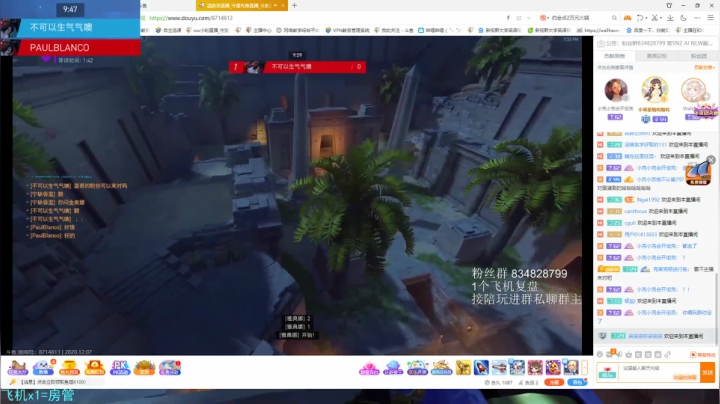Send the blue crystal gift
The width and height of the screenshot is (720, 404).
[393, 368]
